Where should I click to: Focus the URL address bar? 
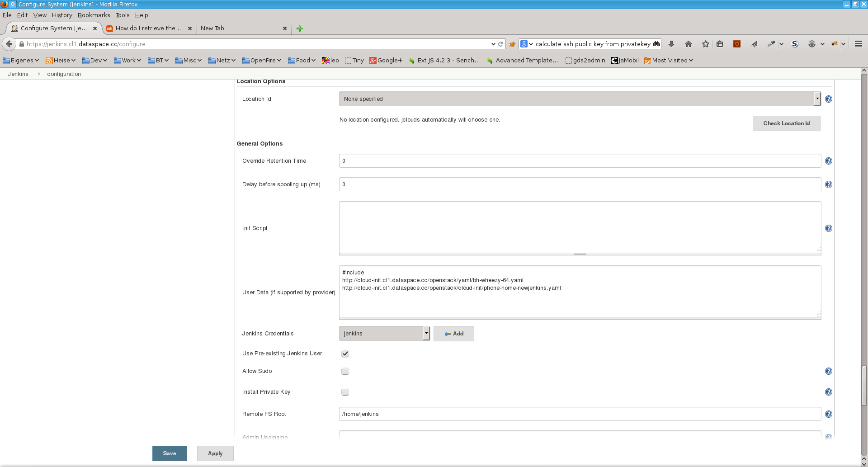[258, 44]
